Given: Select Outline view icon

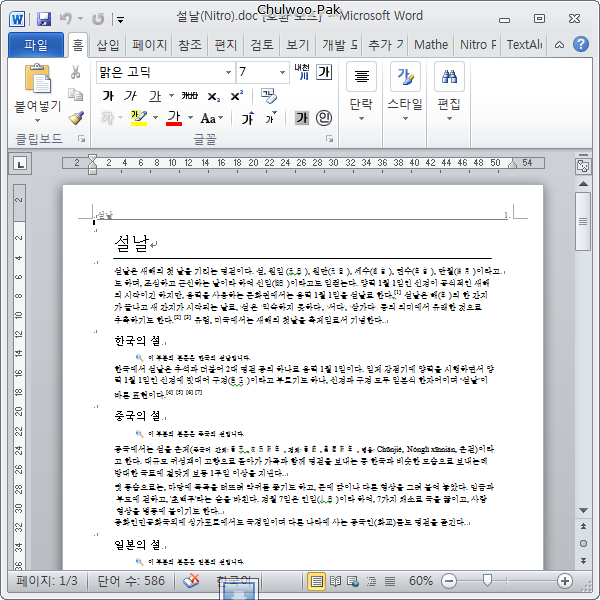Looking at the screenshot, I should (x=371, y=581).
